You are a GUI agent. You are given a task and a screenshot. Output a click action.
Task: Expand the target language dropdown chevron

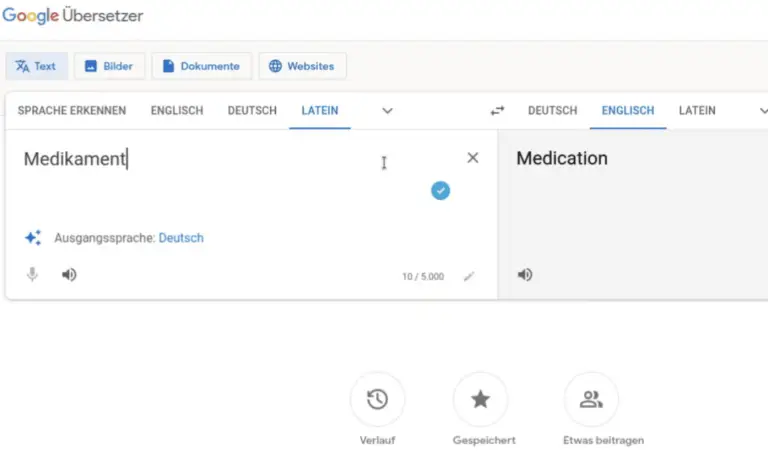(x=763, y=111)
